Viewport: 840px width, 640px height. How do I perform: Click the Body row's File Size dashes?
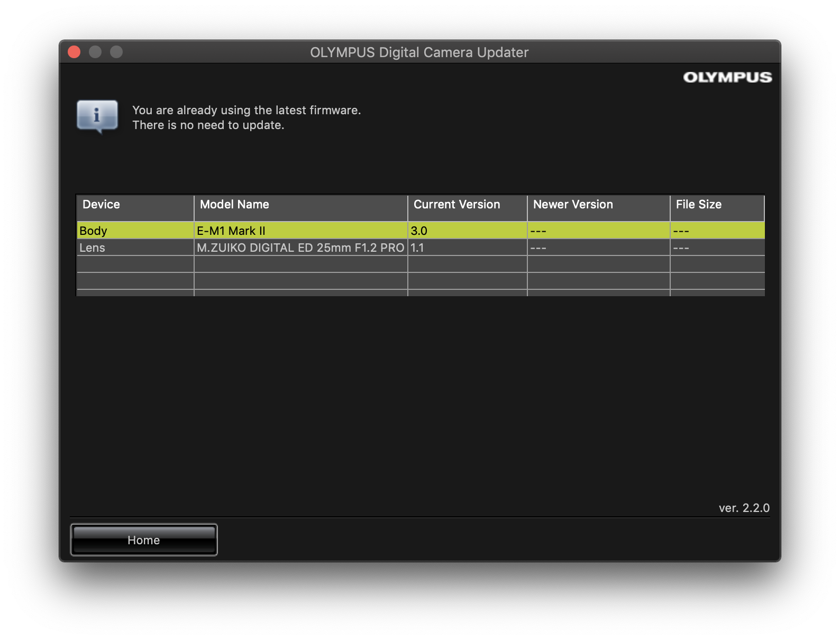681,231
